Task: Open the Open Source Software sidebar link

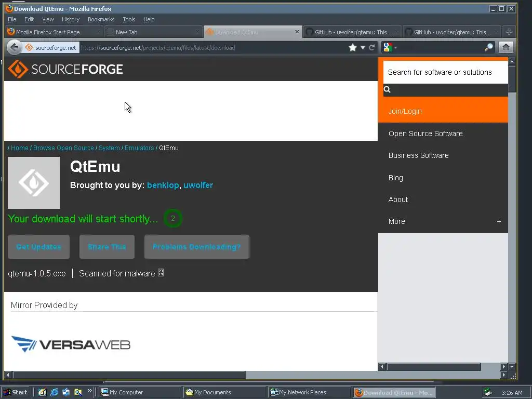Action: pos(425,134)
